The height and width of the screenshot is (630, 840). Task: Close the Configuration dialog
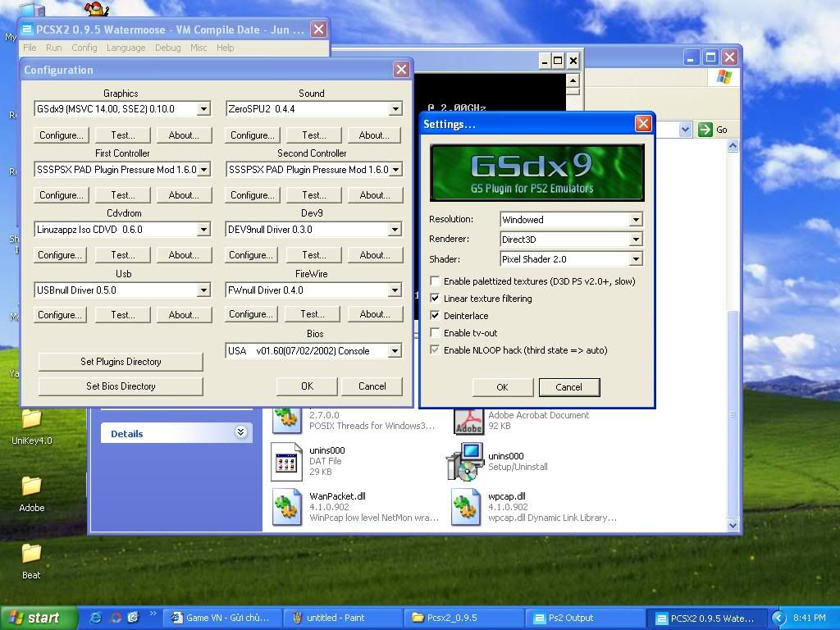pos(401,69)
